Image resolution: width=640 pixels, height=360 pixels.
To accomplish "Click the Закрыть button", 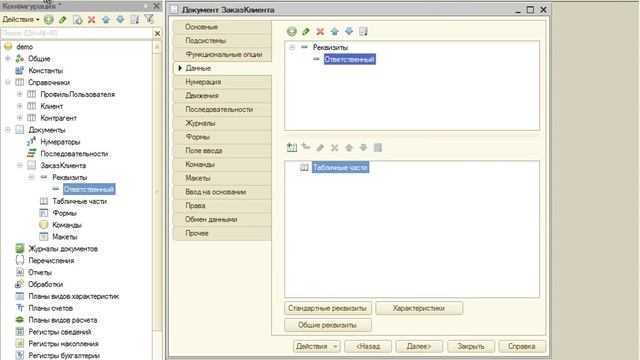I will pyautogui.click(x=471, y=346).
